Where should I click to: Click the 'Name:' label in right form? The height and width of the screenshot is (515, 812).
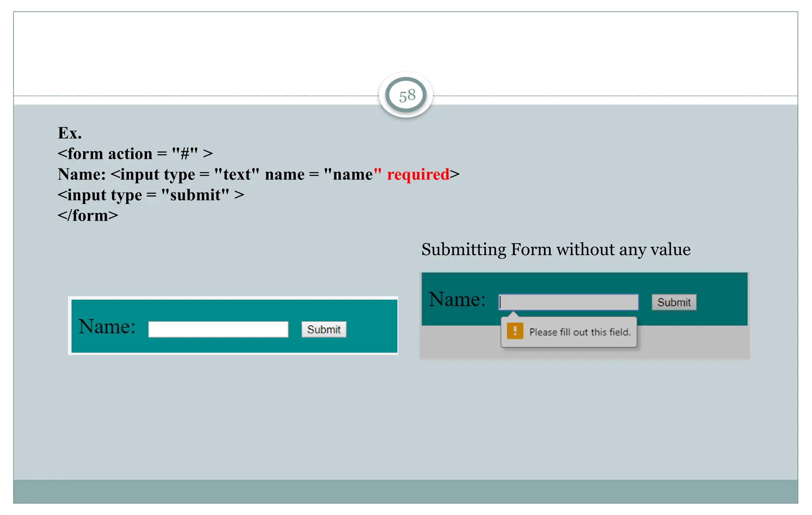457,299
